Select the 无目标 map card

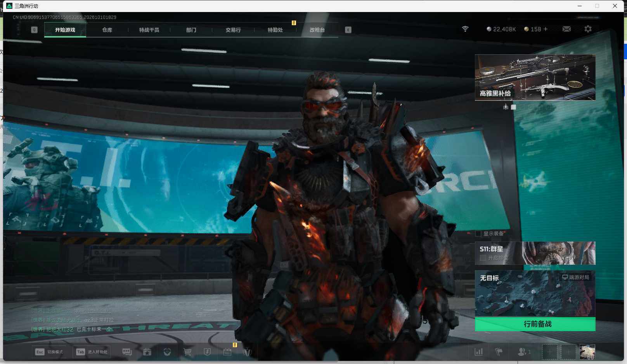[x=535, y=293]
